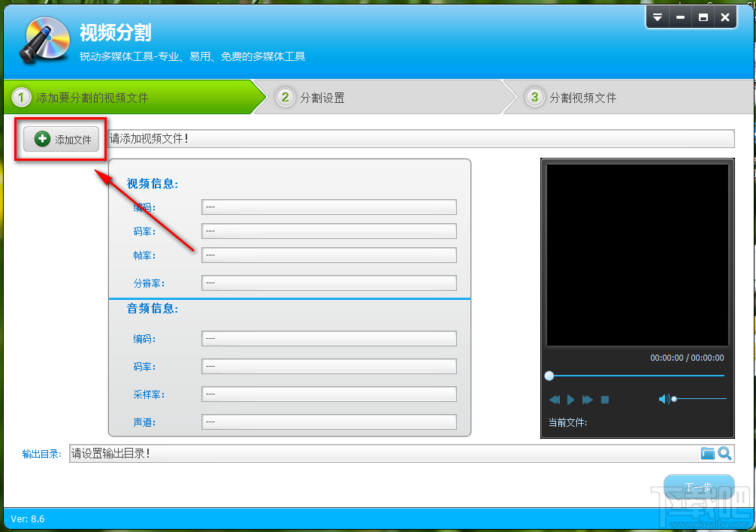Rewind the preview video
Screen dimensions: 756x532
[555, 400]
